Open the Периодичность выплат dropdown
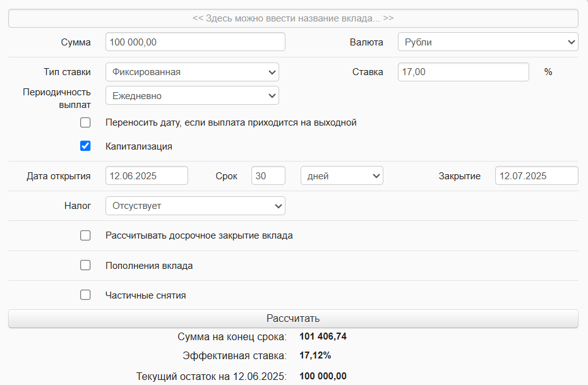The height and width of the screenshot is (385, 588). tap(192, 95)
